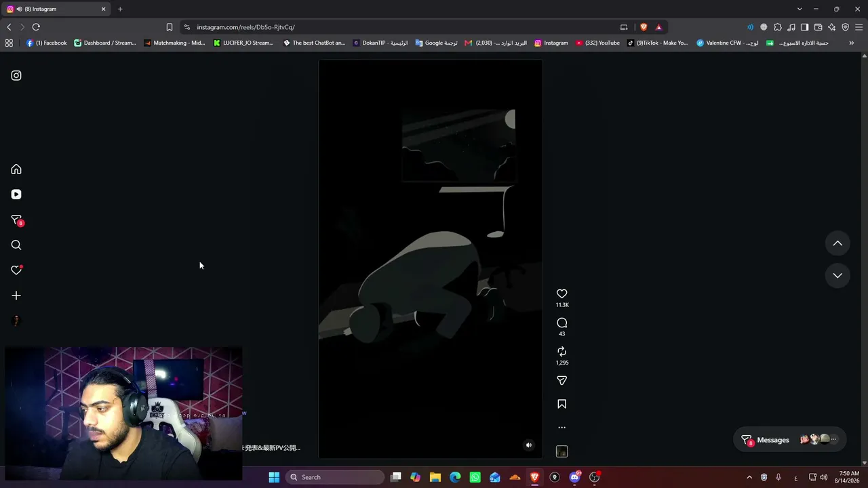Open the Instagram bookmark in bookmarks bar

(x=551, y=43)
